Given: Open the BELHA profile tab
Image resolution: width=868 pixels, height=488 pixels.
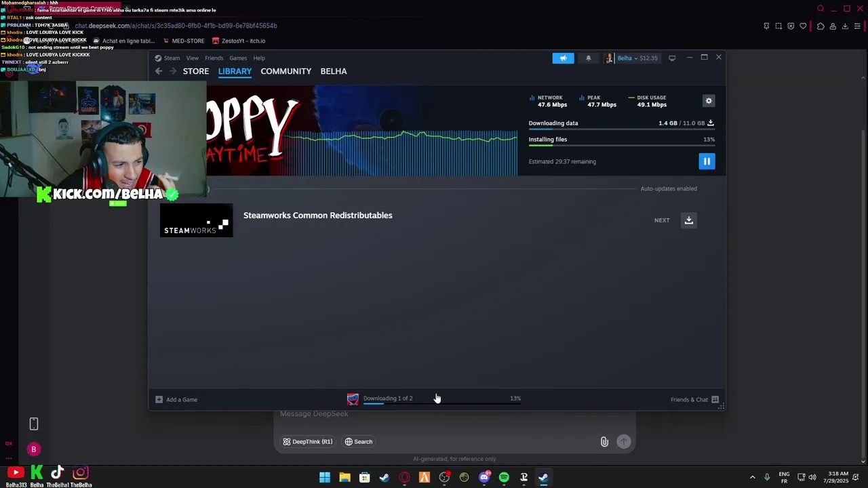Looking at the screenshot, I should (334, 71).
